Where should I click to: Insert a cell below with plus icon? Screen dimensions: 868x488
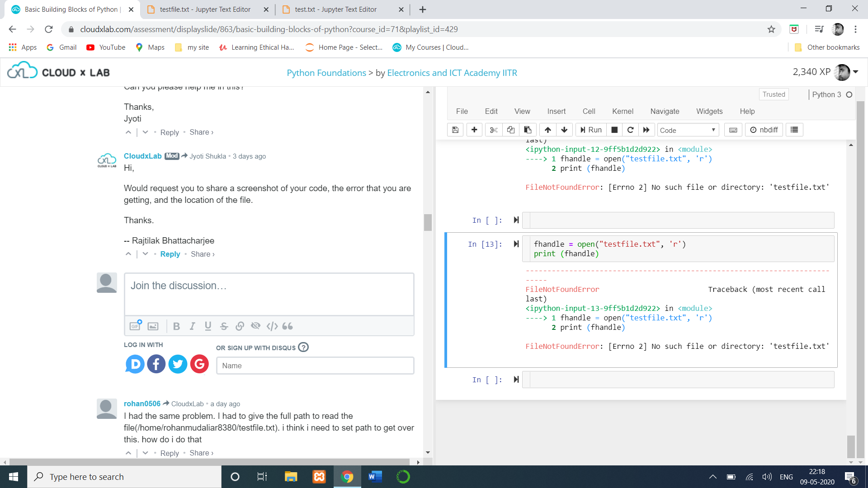[474, 130]
